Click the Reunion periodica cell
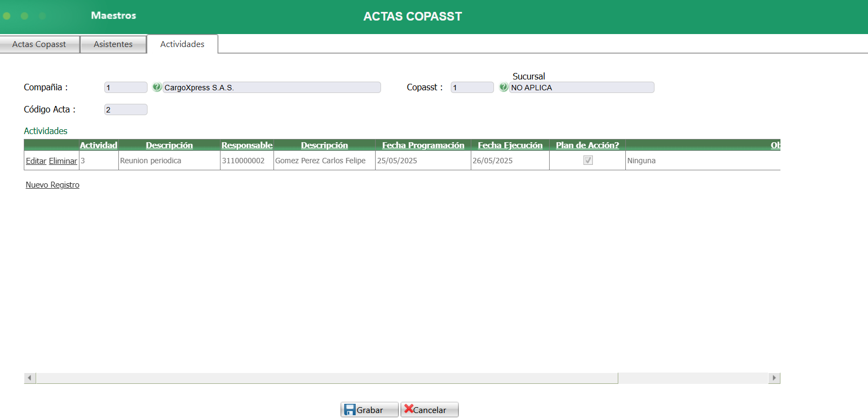The width and height of the screenshot is (868, 419). pos(169,161)
